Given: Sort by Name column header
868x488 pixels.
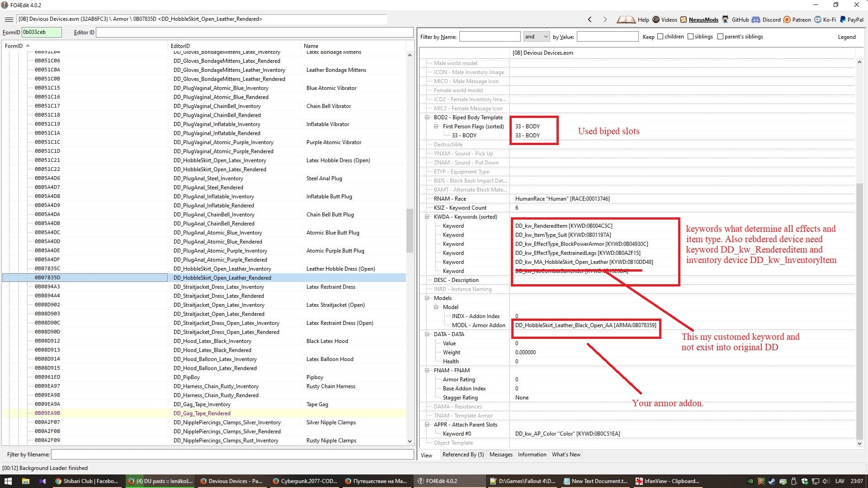Looking at the screenshot, I should [353, 46].
